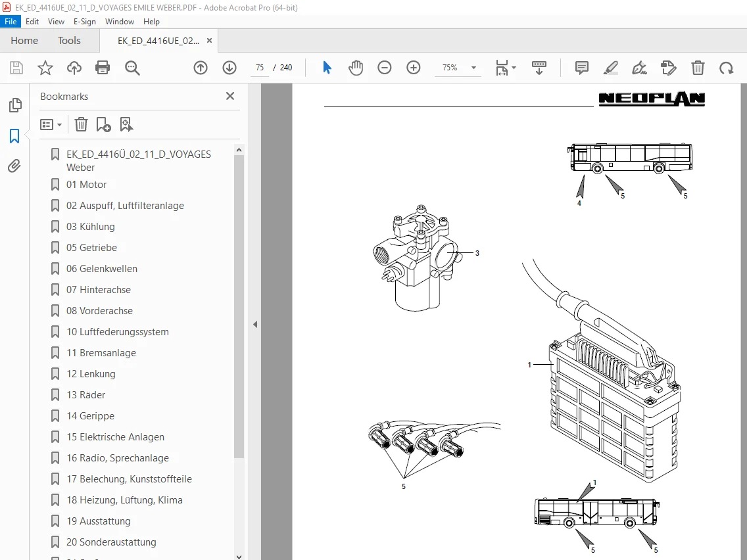
Task: Switch to the Home tab
Action: coord(24,41)
